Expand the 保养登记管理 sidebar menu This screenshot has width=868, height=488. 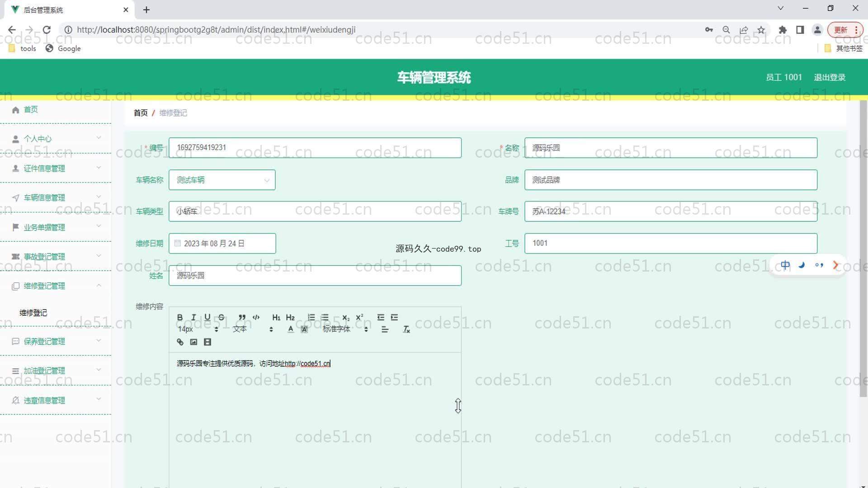click(x=56, y=342)
